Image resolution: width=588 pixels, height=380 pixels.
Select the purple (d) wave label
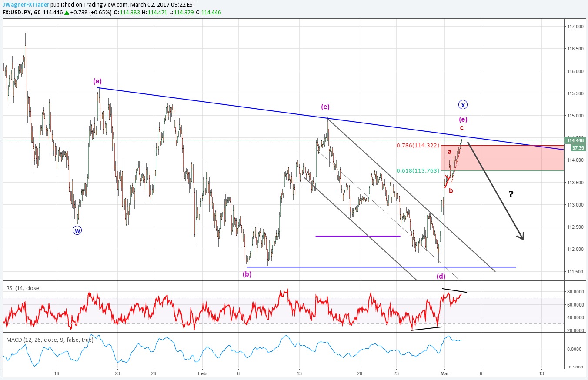pos(441,276)
